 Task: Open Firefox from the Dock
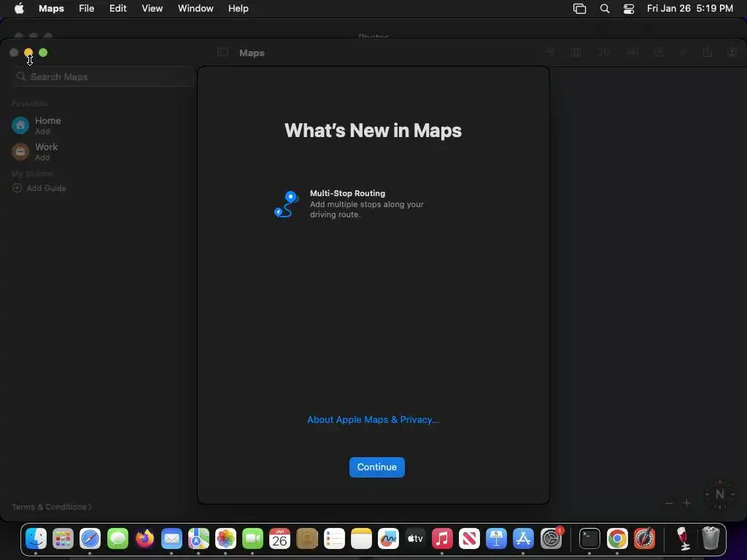pyautogui.click(x=145, y=539)
